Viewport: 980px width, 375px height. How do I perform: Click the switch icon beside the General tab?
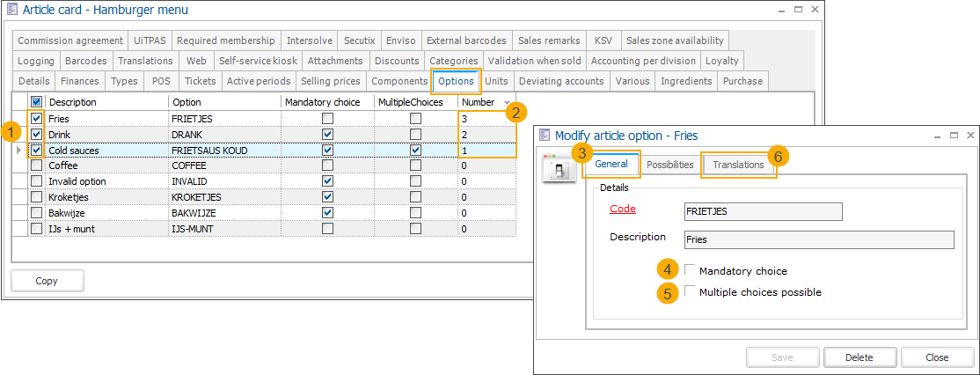558,167
